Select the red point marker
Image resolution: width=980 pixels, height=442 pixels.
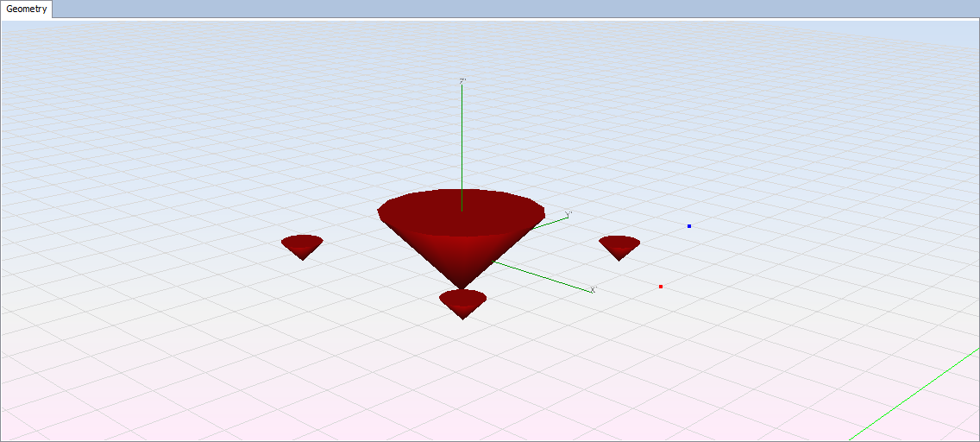pos(661,287)
